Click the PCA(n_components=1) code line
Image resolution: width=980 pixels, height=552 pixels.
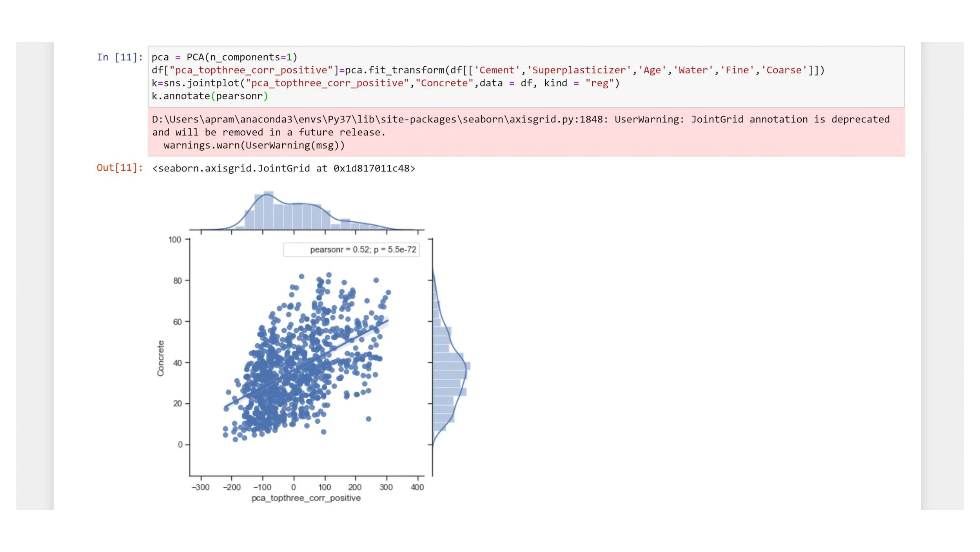pyautogui.click(x=224, y=57)
